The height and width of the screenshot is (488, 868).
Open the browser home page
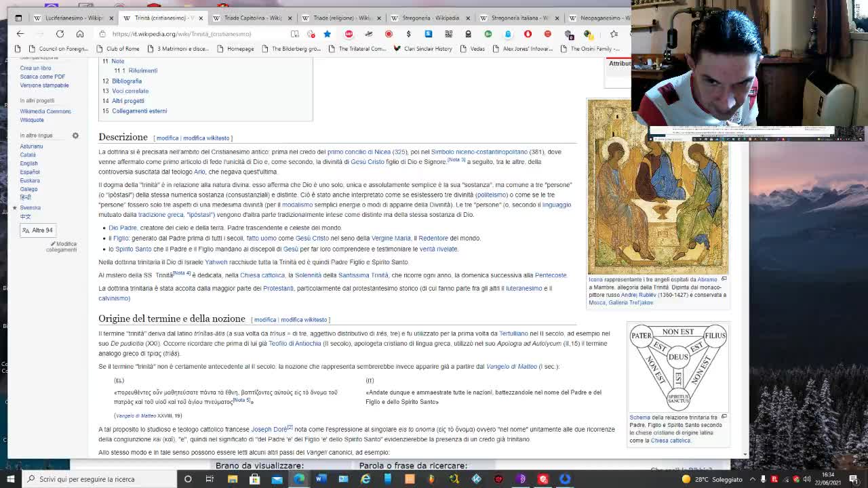(x=79, y=34)
